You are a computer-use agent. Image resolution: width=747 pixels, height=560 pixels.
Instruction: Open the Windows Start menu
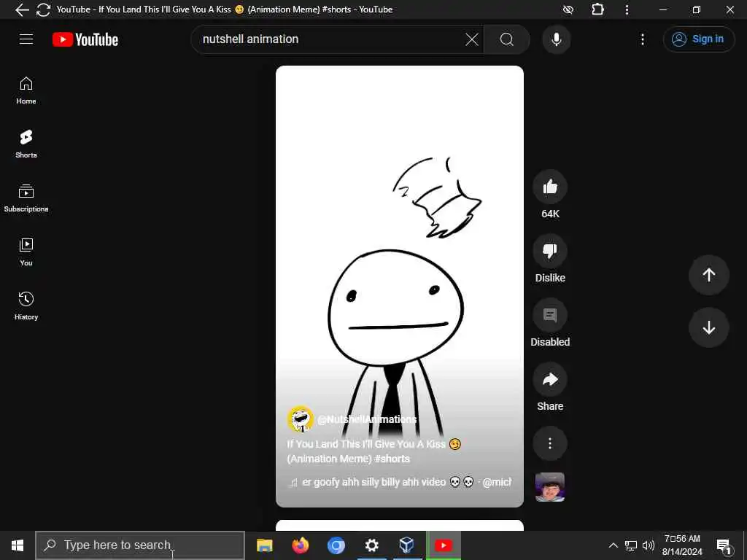point(18,545)
